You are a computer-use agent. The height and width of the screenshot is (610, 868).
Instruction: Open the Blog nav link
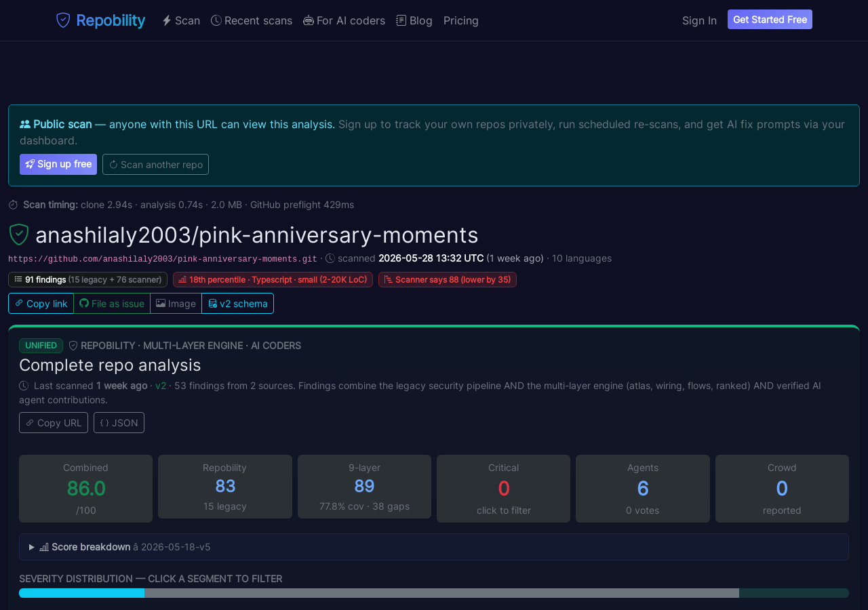point(414,20)
